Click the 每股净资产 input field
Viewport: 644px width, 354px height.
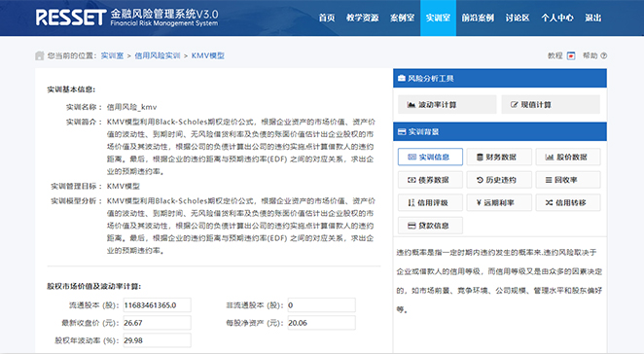coord(321,323)
